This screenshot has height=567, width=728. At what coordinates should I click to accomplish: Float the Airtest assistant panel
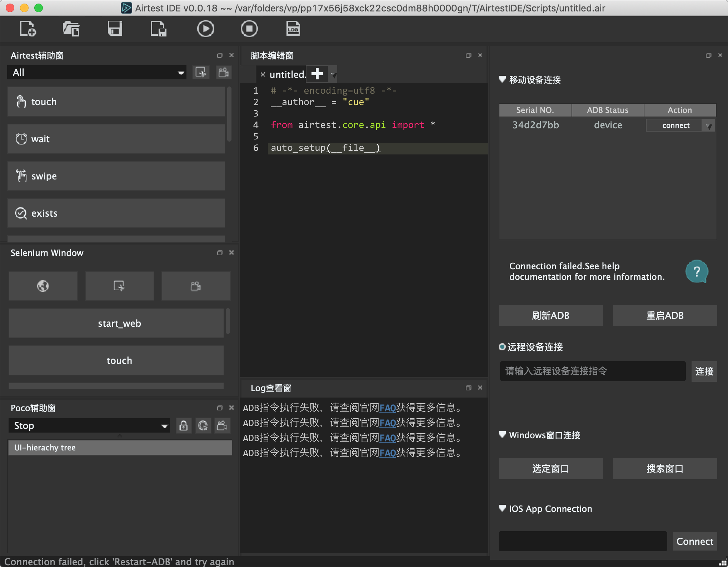click(220, 55)
